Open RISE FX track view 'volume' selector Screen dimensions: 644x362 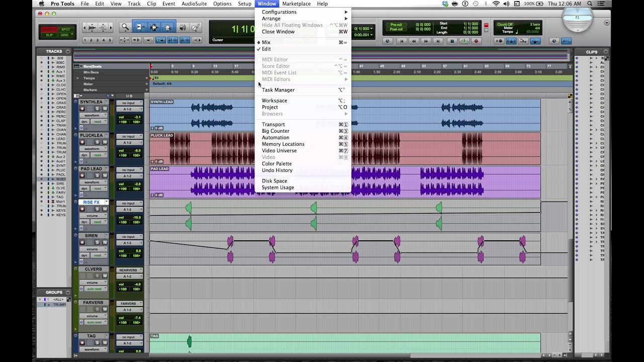(x=93, y=216)
